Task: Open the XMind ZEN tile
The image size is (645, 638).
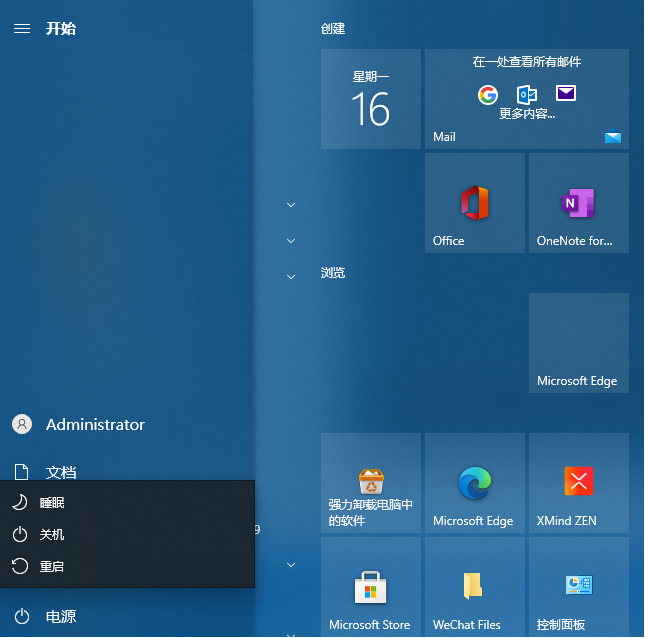Action: click(579, 483)
